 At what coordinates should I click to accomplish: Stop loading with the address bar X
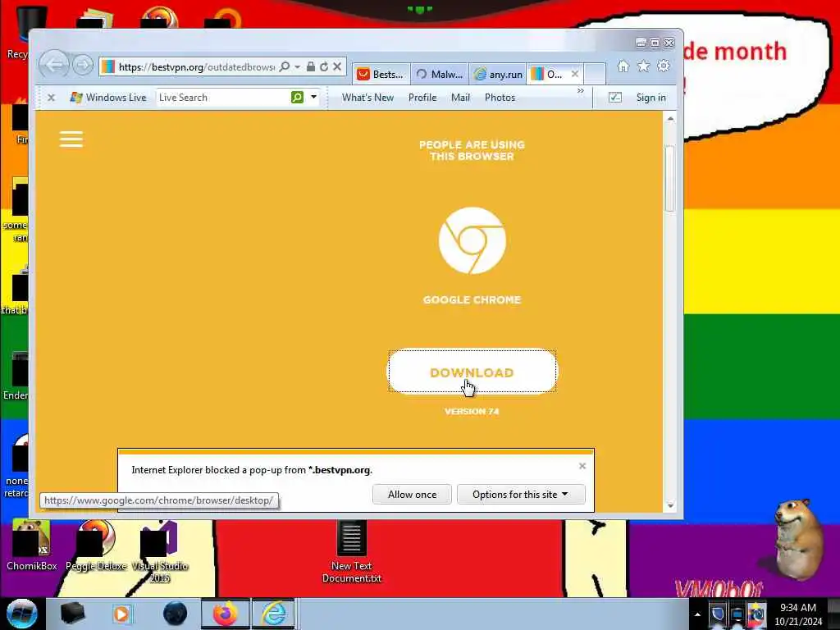pos(337,66)
